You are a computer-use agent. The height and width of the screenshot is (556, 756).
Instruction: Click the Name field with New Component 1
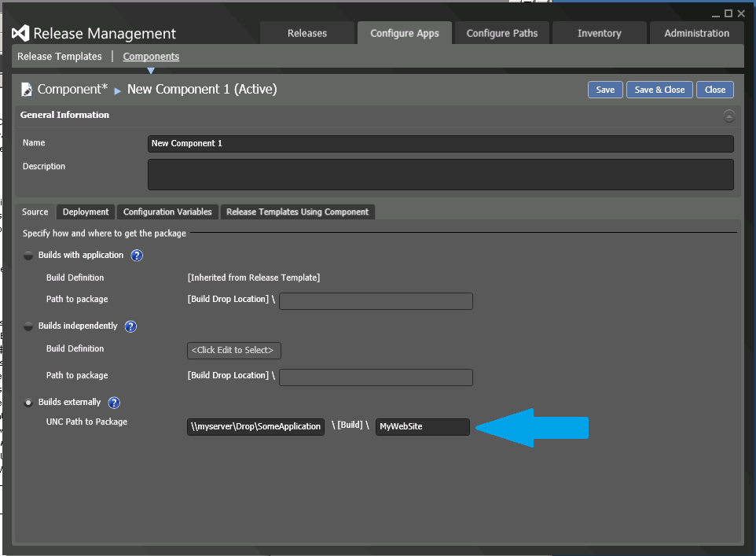440,144
